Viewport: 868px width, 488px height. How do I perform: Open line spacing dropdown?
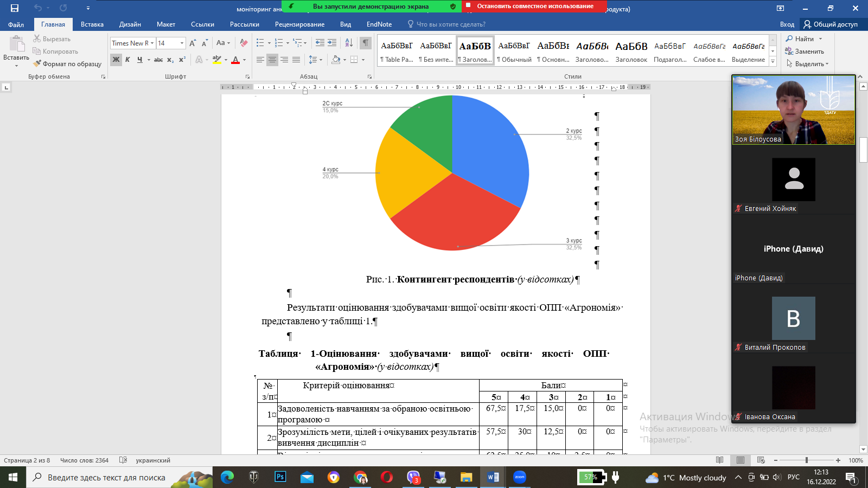pyautogui.click(x=315, y=60)
